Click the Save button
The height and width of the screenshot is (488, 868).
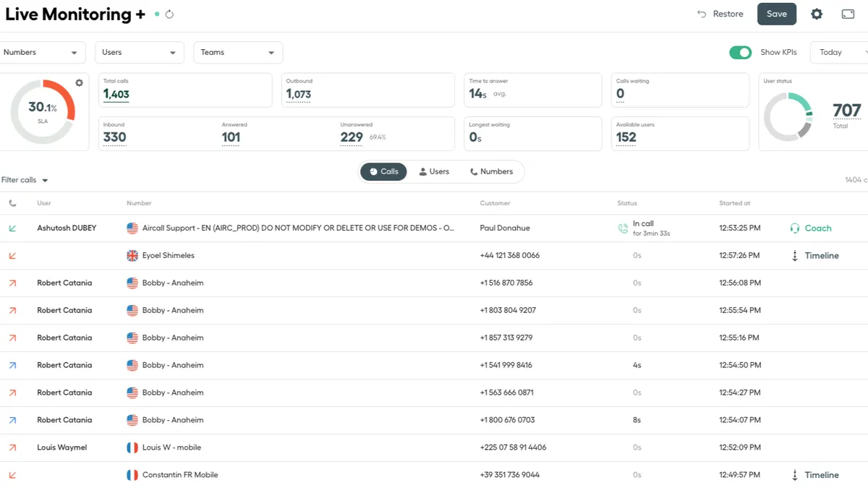[777, 14]
